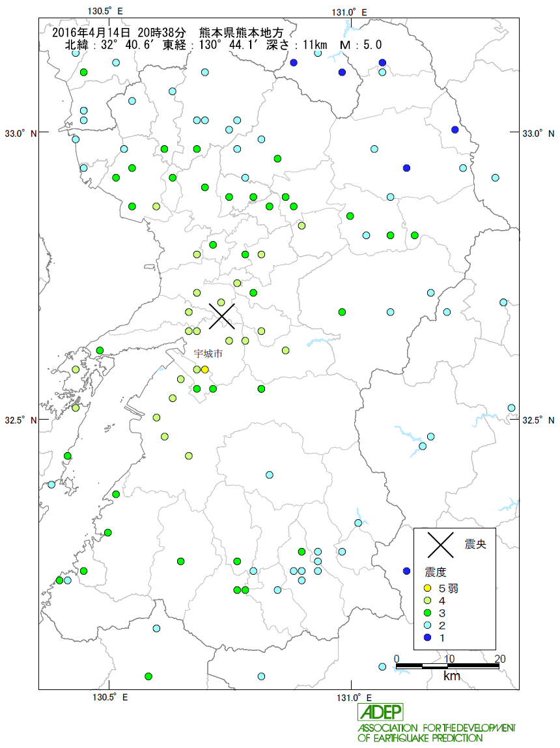
Task: Click the epicenter X mark on the map
Action: coord(221,316)
